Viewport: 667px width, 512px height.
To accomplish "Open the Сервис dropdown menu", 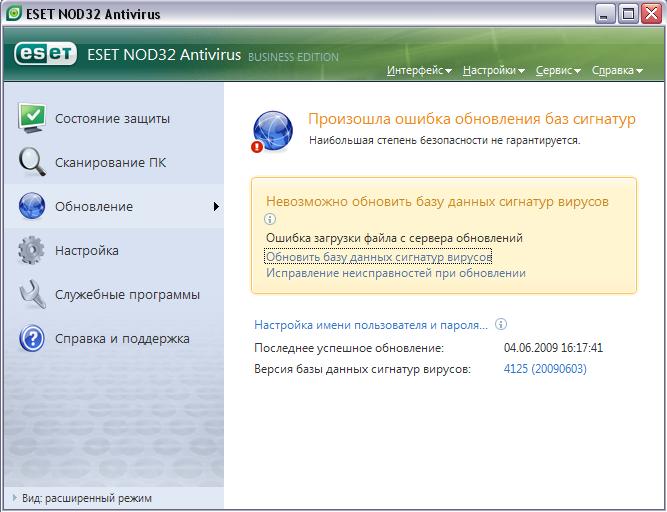I will (x=558, y=70).
